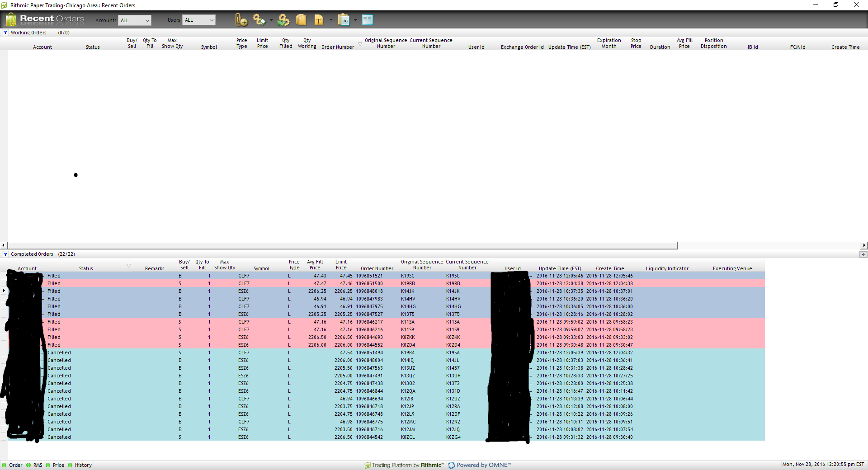Sort Working Orders by Exchange Order Id column
The height and width of the screenshot is (470, 868).
pyautogui.click(x=522, y=47)
